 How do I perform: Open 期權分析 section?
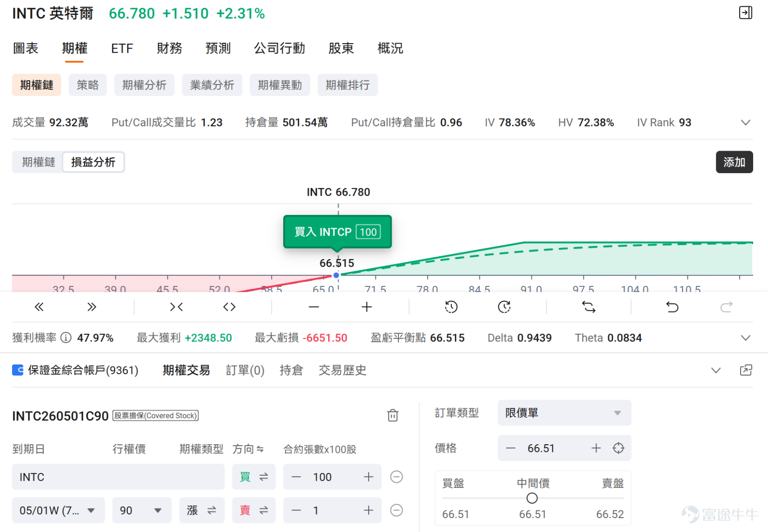144,85
